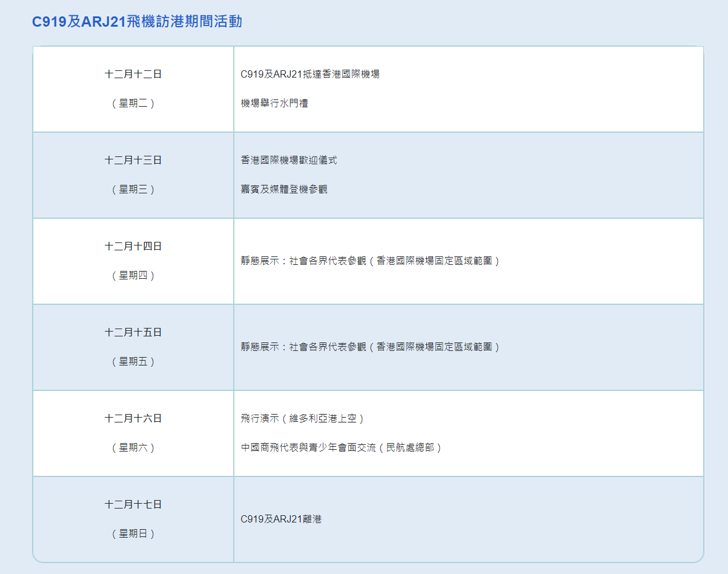Click the date 十二月十三日

pos(133,161)
